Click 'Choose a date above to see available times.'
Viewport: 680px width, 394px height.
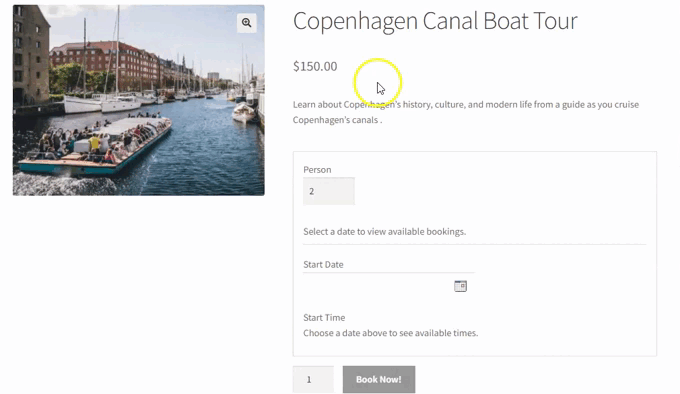pyautogui.click(x=390, y=333)
